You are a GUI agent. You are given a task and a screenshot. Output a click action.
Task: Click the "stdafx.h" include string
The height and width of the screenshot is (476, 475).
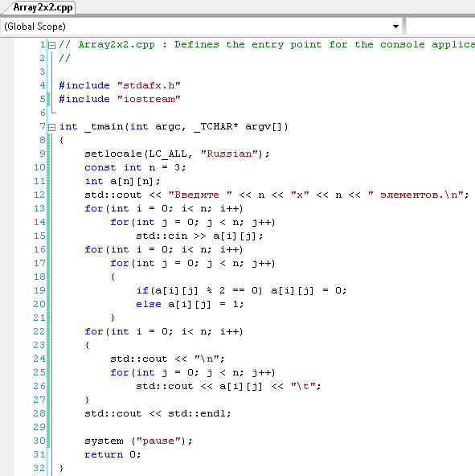tap(149, 85)
